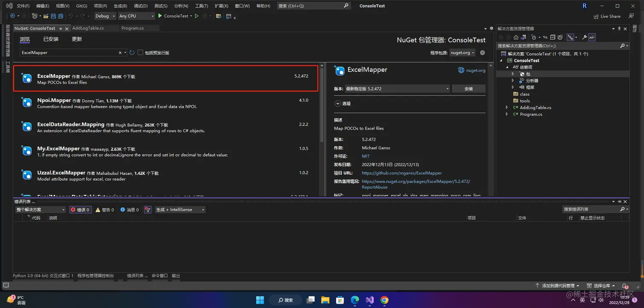The height and width of the screenshot is (308, 644).
Task: Switch to the Installed (已安装) tab
Action: click(x=51, y=39)
